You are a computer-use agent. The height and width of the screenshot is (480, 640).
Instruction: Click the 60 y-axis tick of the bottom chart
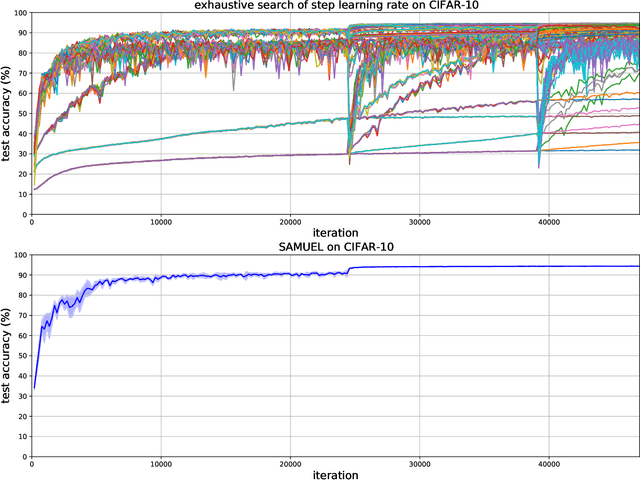point(22,334)
